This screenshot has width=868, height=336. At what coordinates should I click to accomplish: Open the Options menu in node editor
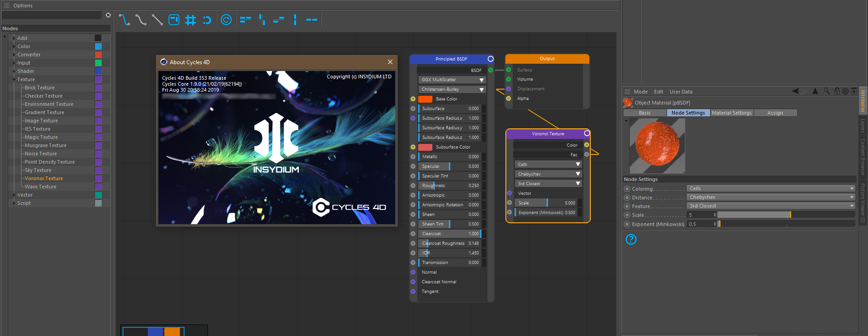[x=23, y=6]
